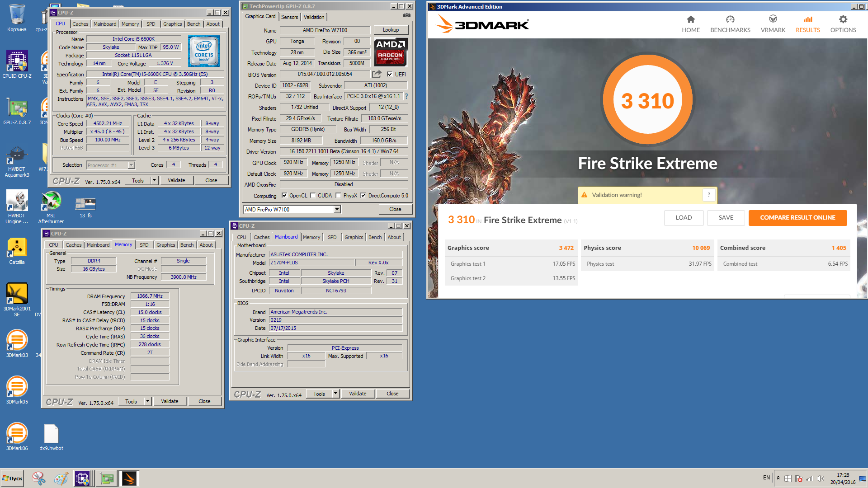Click Close at the bottom of GPU-Z
Screen dimensions: 868x488
[395, 209]
